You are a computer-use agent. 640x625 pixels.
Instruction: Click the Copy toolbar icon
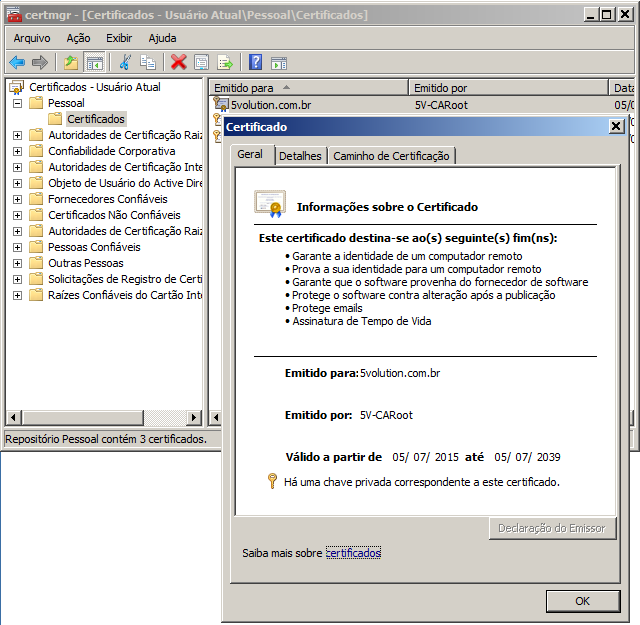pos(148,62)
